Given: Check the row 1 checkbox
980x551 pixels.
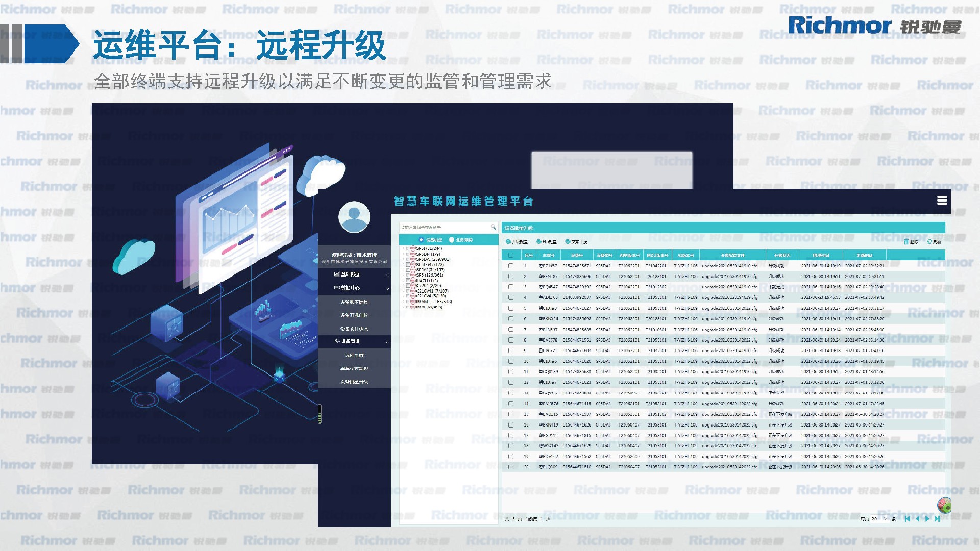Looking at the screenshot, I should (510, 266).
